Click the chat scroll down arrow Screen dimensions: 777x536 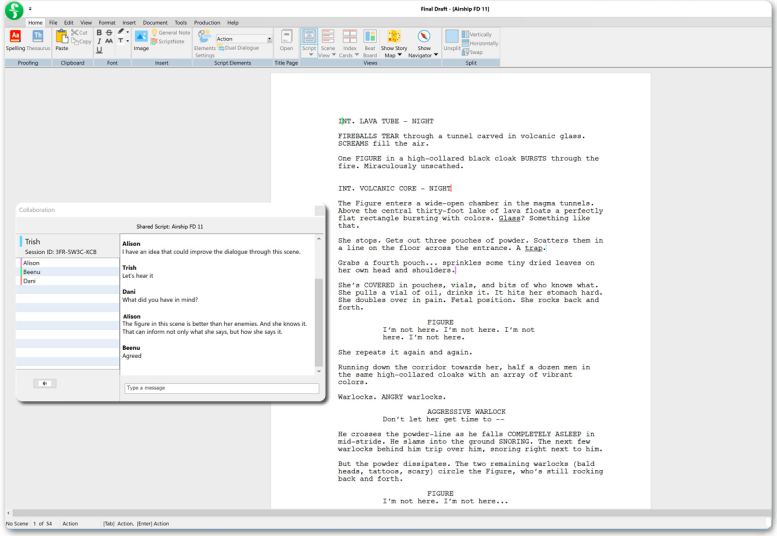(x=319, y=371)
